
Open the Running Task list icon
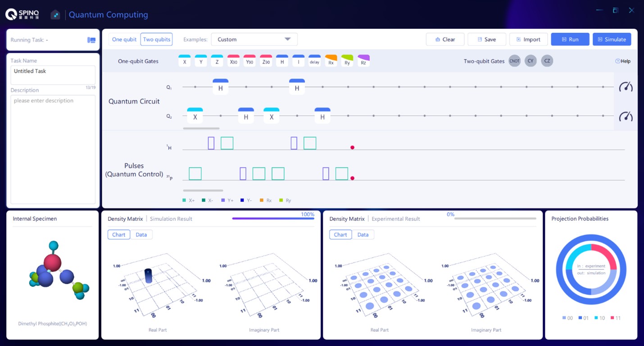tap(91, 40)
